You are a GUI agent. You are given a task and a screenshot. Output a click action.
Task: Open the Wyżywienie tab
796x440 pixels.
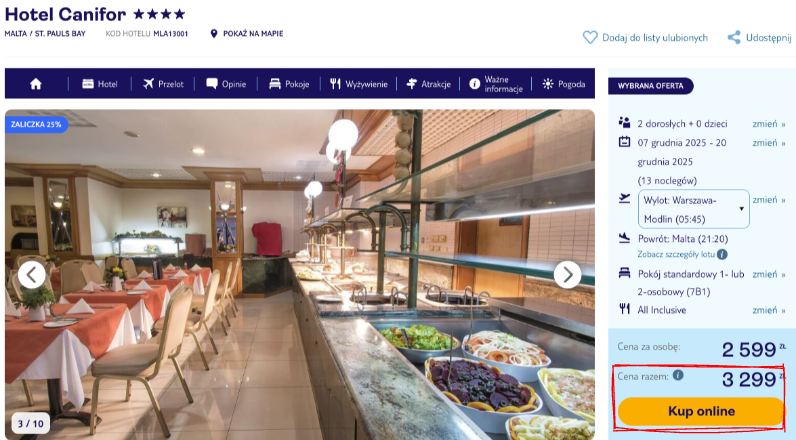point(358,84)
